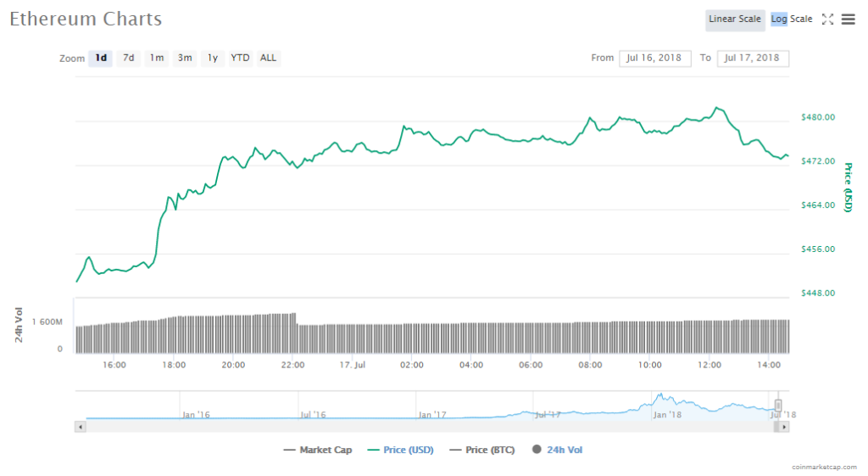Viewport: 868px width, 476px height.
Task: Click the fullscreen expand icon
Action: 828,20
